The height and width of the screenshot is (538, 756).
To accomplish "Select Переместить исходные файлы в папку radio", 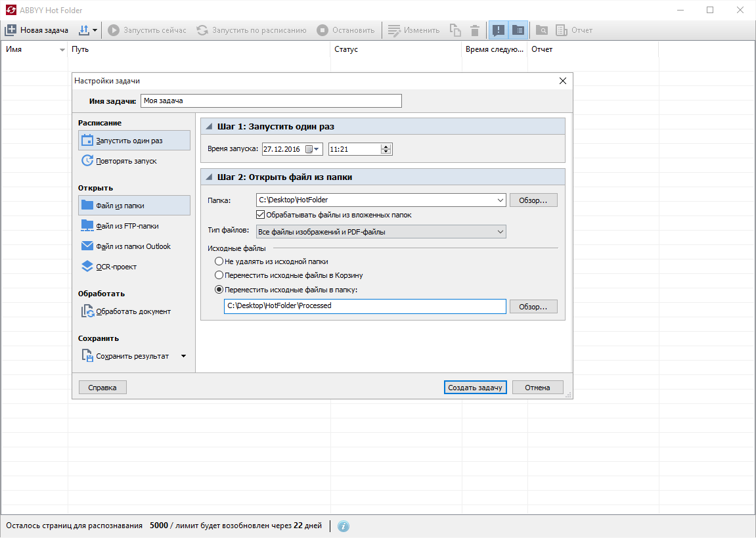I will click(219, 290).
